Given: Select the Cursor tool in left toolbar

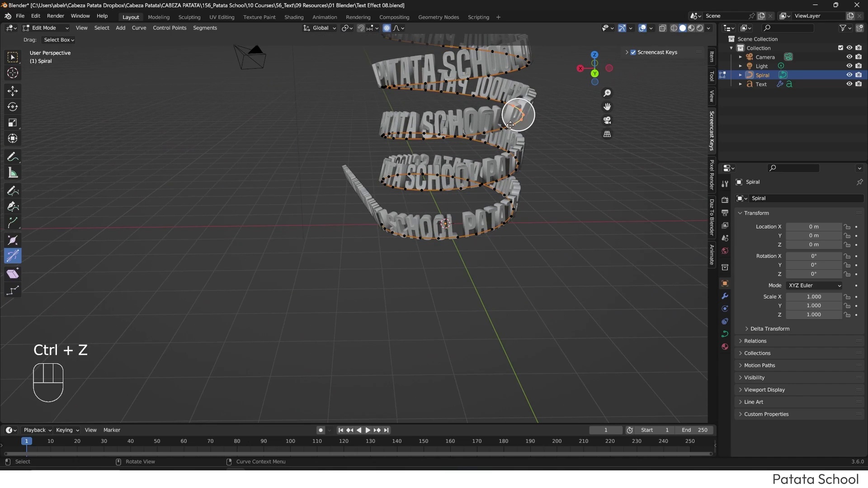Looking at the screenshot, I should 13,73.
